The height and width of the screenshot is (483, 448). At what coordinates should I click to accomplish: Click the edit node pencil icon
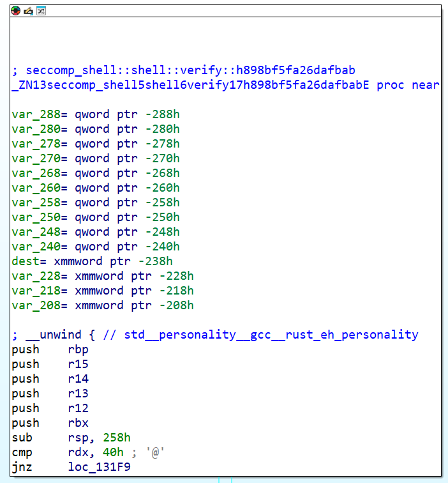point(28,11)
